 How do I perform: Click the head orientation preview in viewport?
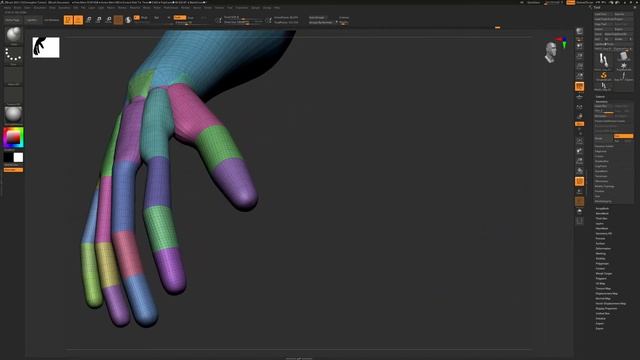pyautogui.click(x=551, y=52)
